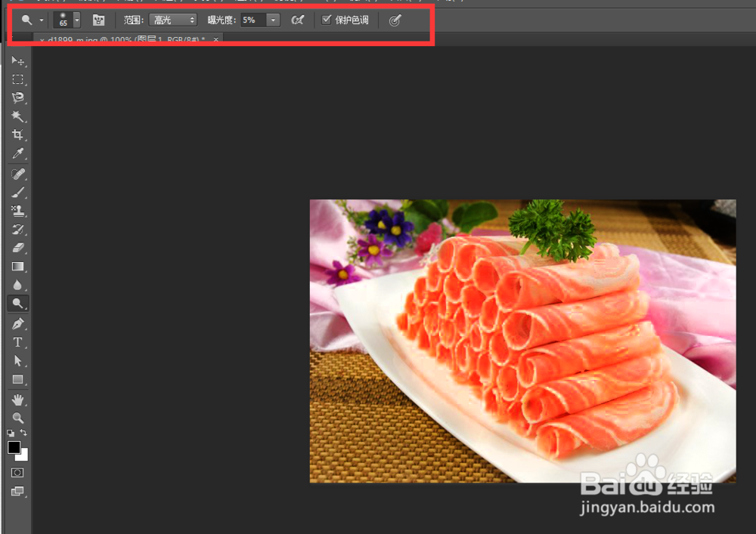Select the History Brush tool
This screenshot has width=756, height=534.
pos(18,229)
